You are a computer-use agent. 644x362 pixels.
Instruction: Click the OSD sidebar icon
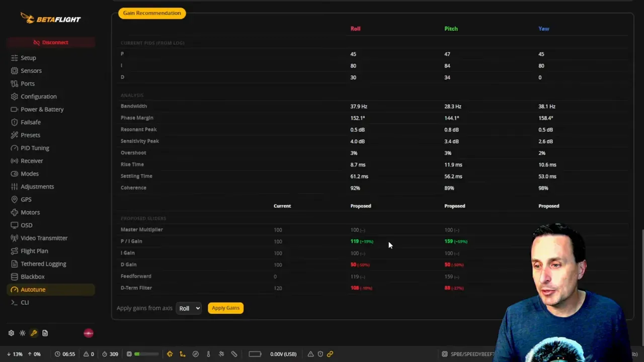15,225
